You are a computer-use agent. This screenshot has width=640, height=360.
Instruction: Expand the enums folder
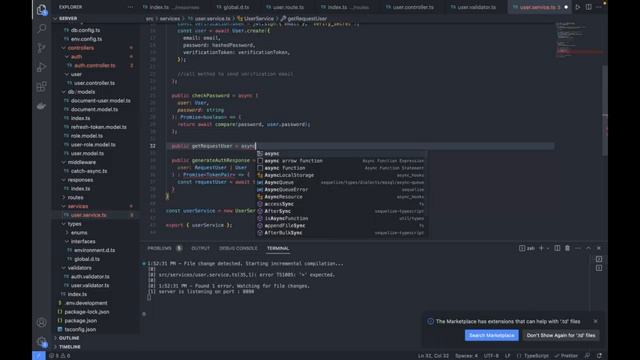[x=79, y=233]
